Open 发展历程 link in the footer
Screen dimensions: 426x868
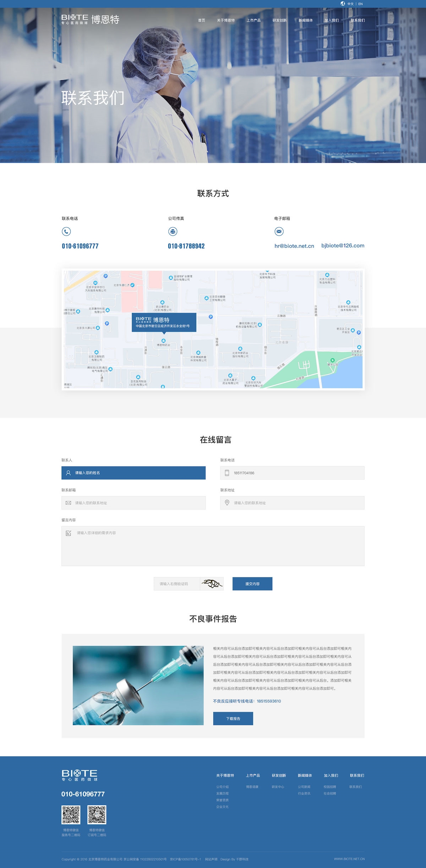tap(223, 794)
